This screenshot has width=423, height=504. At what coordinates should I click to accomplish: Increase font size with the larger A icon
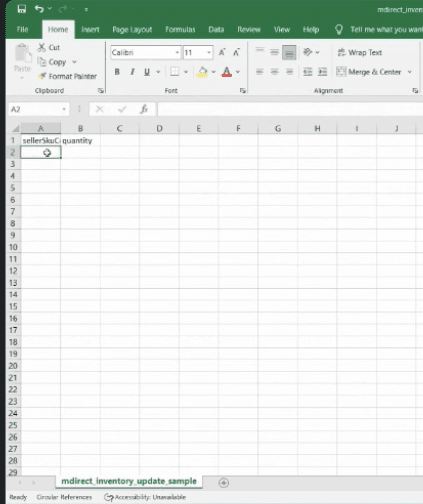pos(222,52)
